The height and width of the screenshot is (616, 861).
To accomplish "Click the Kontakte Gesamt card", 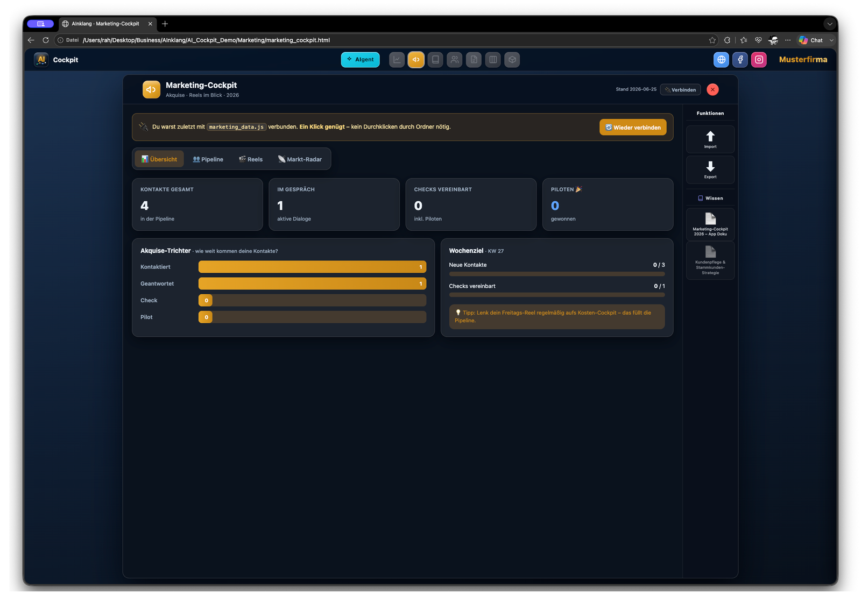I will click(197, 204).
